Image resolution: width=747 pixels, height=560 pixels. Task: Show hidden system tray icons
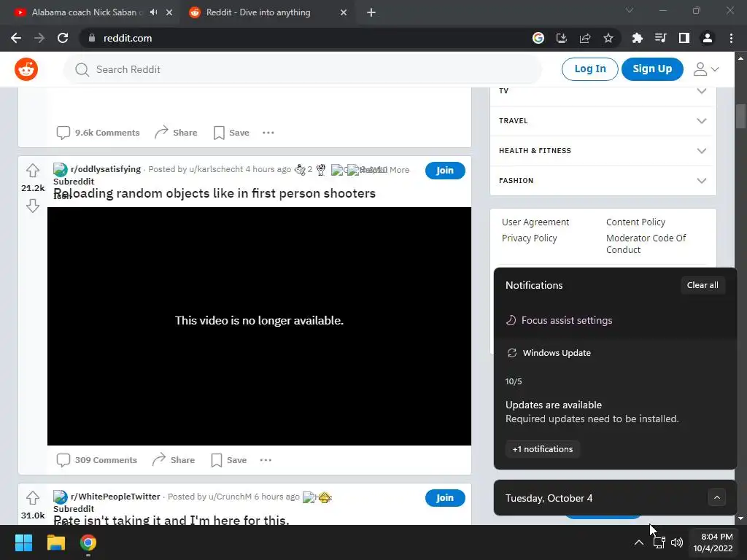point(639,542)
